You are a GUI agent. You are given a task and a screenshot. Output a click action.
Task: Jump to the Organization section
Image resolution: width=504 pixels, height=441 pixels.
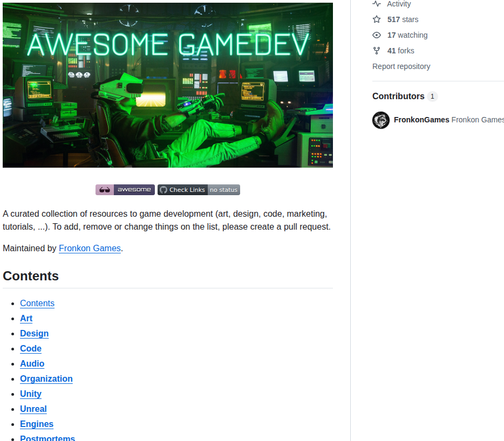46,378
